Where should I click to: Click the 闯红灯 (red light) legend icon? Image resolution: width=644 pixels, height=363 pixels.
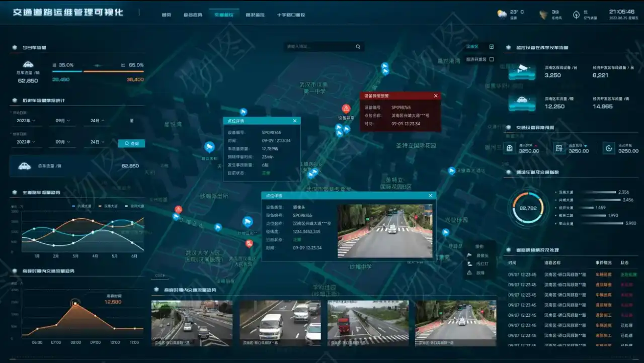pyautogui.click(x=469, y=264)
